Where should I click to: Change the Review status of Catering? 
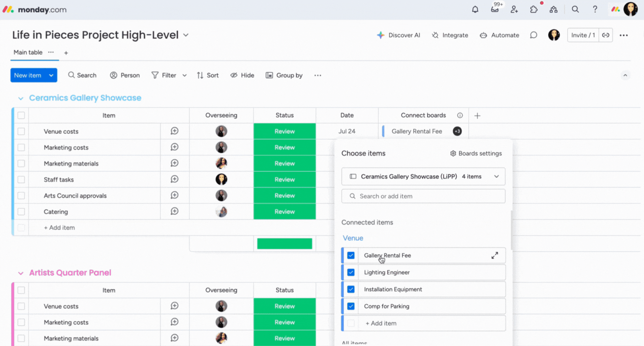(285, 212)
